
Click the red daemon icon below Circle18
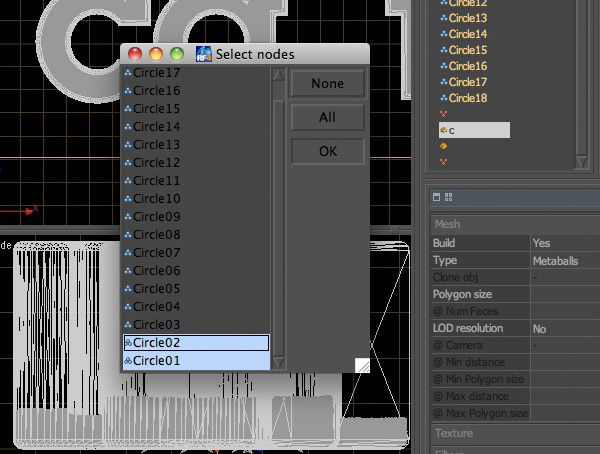(443, 114)
